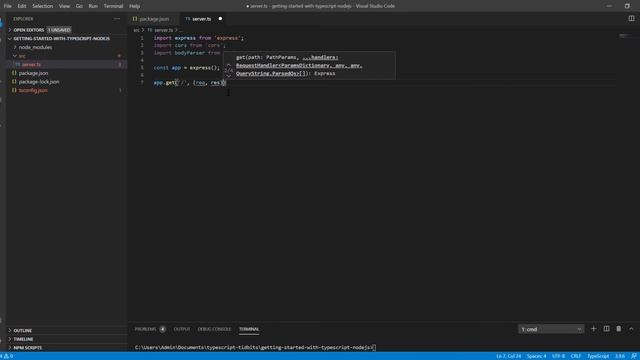Switch to the package.json editor tab
The image size is (640, 360).
click(x=154, y=19)
